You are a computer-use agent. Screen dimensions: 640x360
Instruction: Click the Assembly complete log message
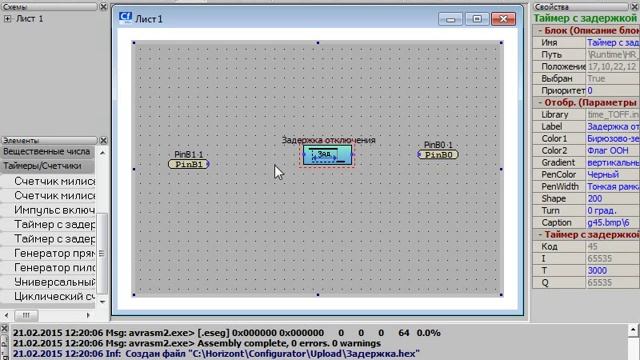pos(197,343)
